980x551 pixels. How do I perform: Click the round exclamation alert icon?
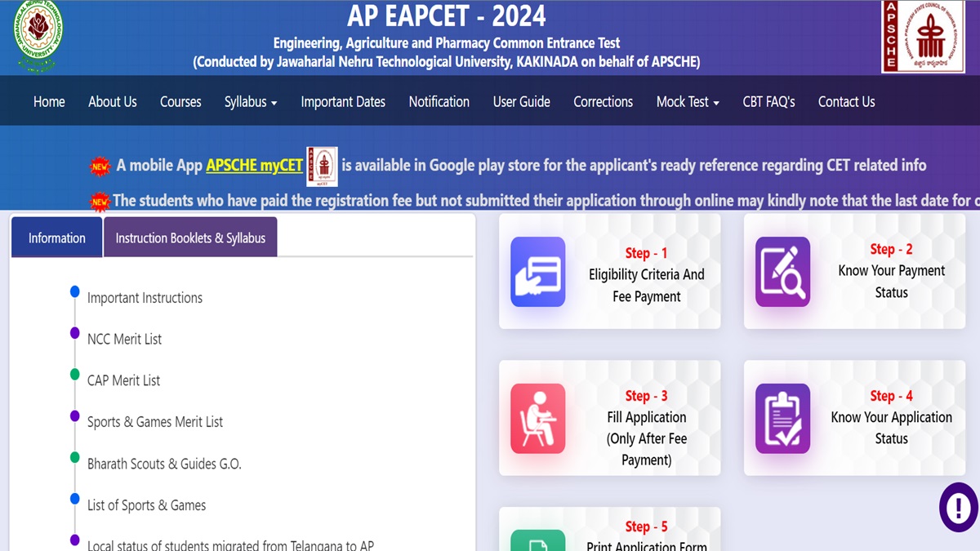(x=958, y=508)
